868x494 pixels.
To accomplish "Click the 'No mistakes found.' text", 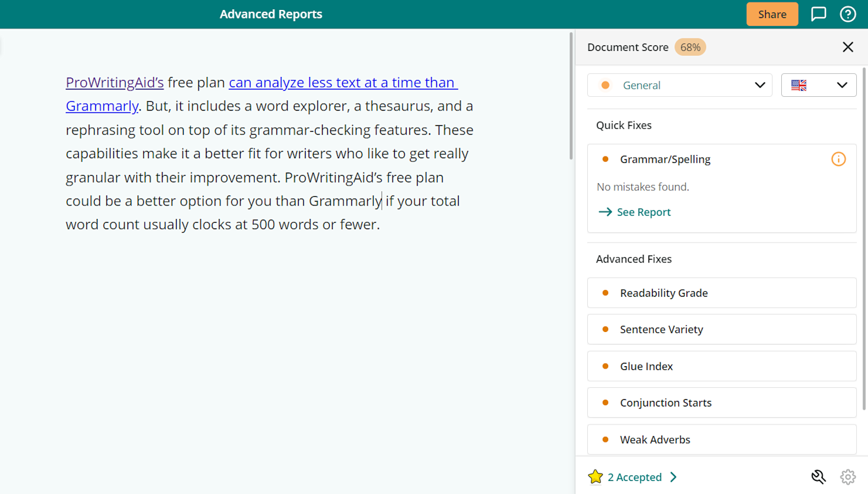I will click(643, 187).
